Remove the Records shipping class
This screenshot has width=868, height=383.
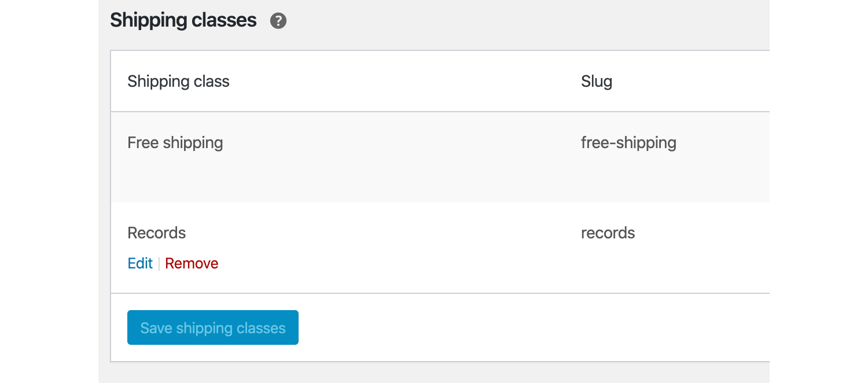192,264
